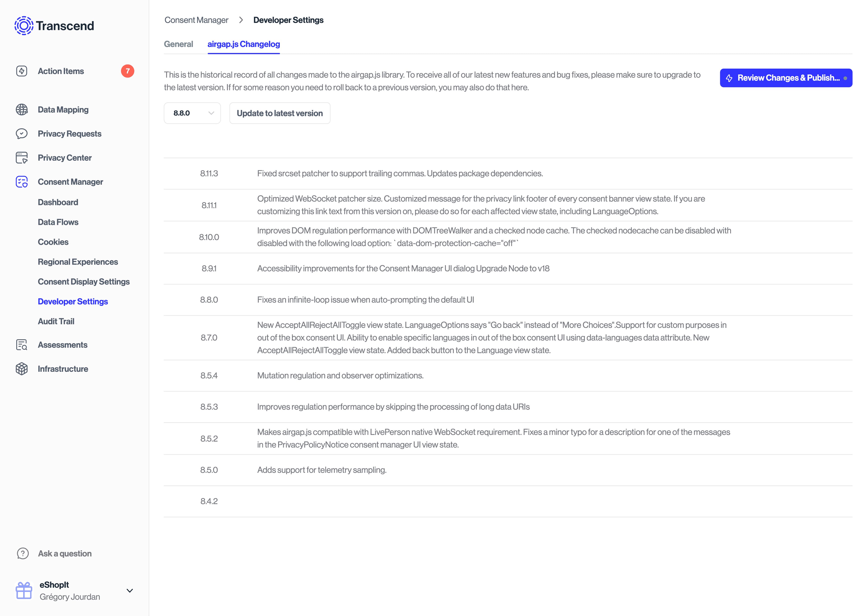
Task: Open the Consent Manager breadcrumb link
Action: tap(196, 20)
